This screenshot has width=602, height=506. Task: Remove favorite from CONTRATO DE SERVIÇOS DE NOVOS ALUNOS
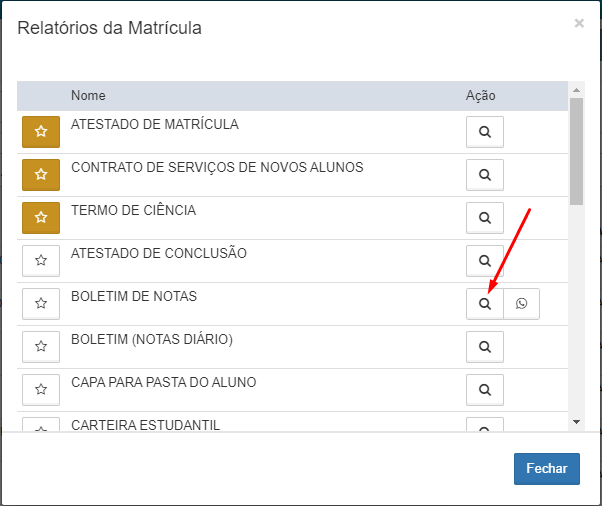41,175
